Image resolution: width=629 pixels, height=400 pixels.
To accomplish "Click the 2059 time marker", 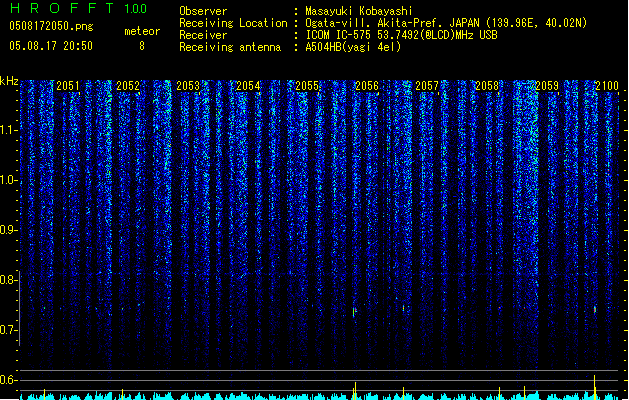I will [x=547, y=86].
